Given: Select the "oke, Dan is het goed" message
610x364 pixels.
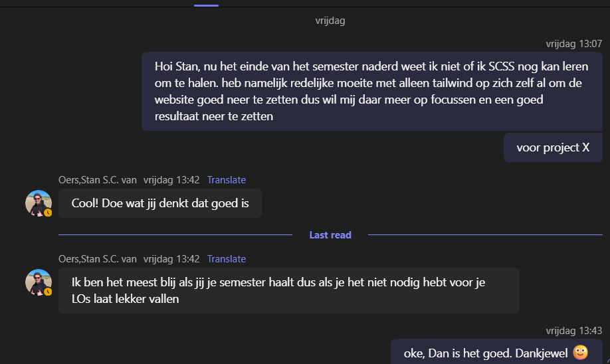Looking at the screenshot, I should pos(496,352).
